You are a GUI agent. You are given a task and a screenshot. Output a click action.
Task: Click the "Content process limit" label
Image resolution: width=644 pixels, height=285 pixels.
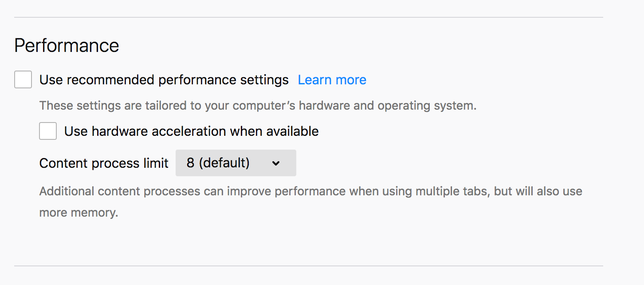coord(104,163)
